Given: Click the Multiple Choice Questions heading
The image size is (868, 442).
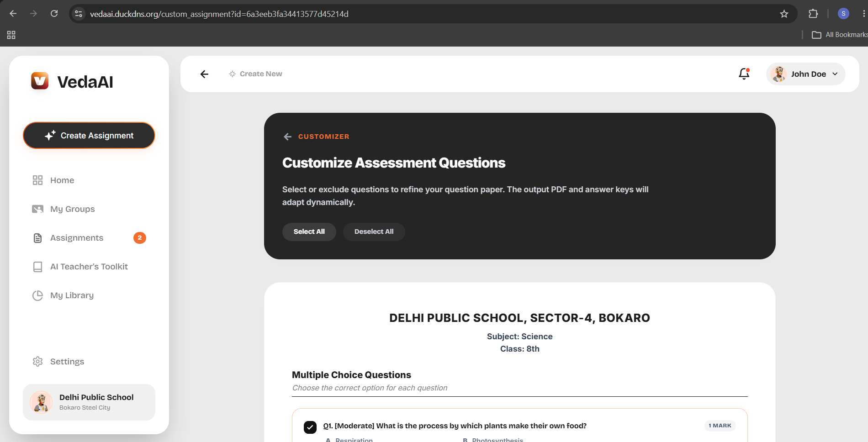Looking at the screenshot, I should 352,375.
